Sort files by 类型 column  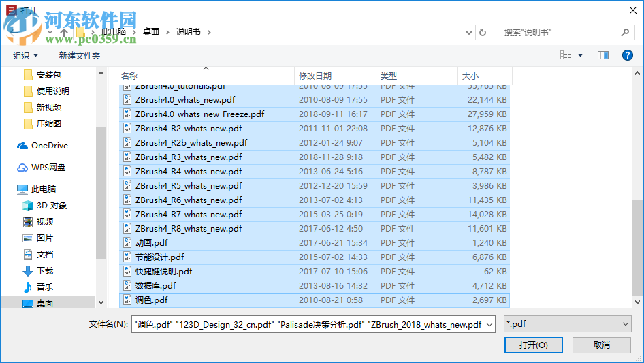pos(417,76)
